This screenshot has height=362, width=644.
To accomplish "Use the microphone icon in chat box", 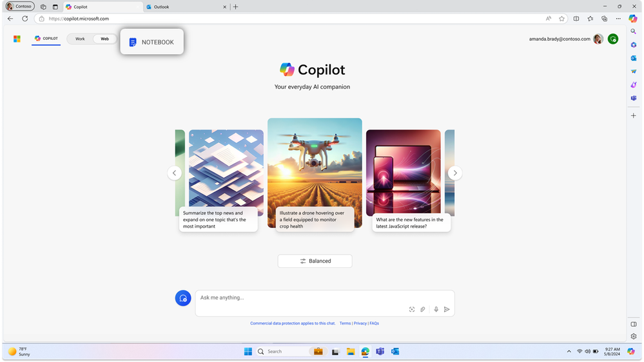I will click(436, 309).
